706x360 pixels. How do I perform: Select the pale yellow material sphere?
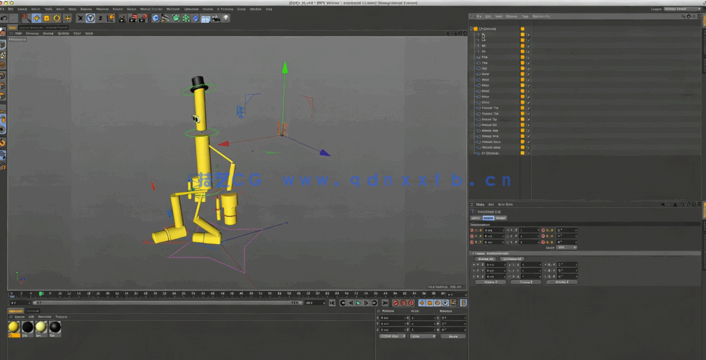[x=41, y=327]
